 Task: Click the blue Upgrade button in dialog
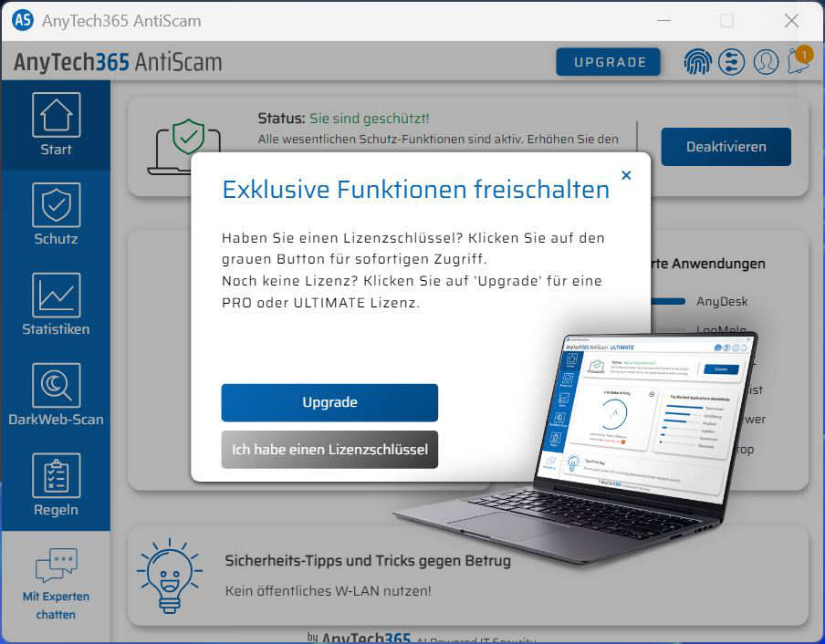[x=329, y=402]
